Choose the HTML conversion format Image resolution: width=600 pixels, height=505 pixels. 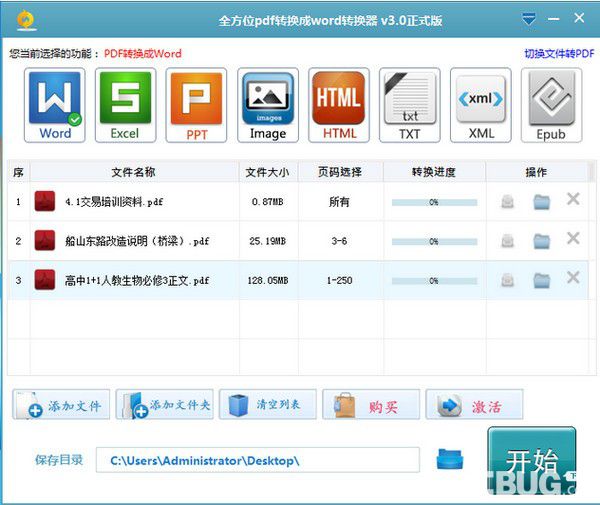coord(339,105)
